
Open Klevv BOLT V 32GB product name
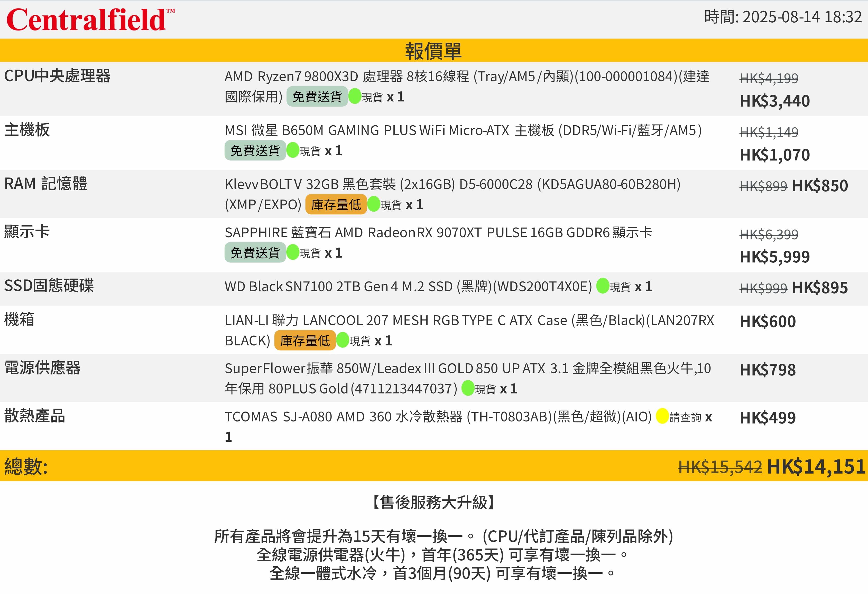(453, 194)
